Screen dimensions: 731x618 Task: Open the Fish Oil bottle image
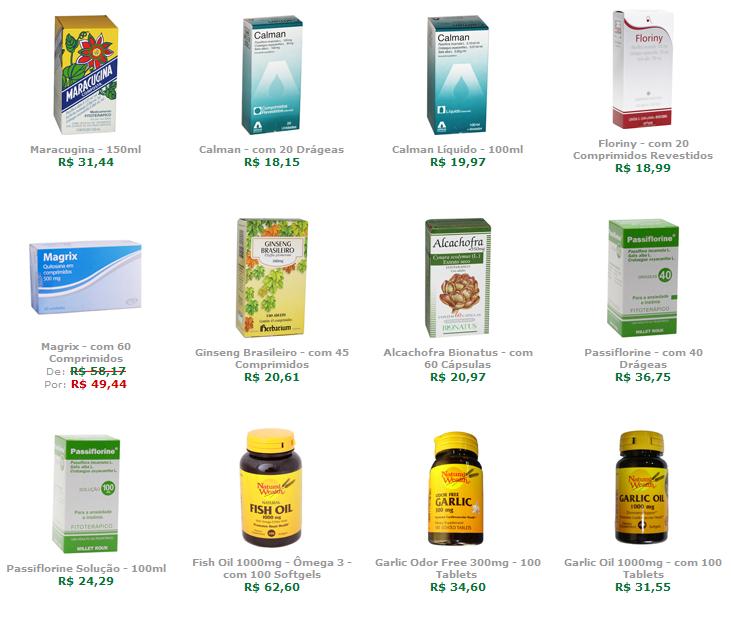tap(271, 488)
